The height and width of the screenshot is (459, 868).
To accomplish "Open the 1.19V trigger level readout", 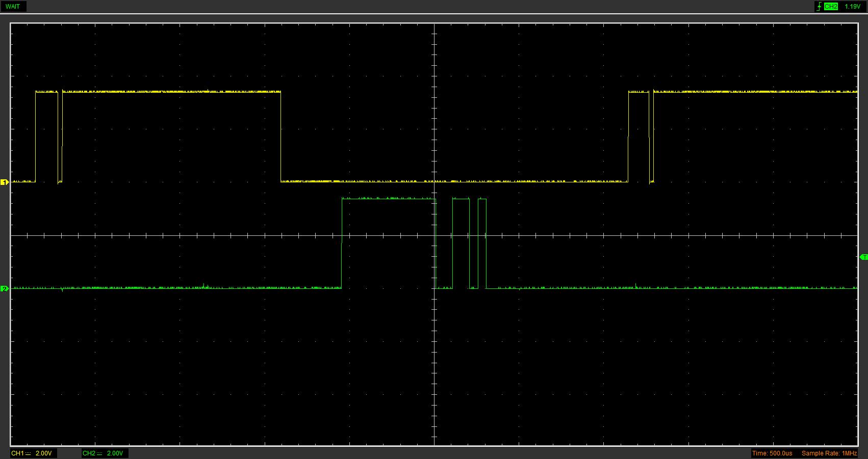I will pos(852,7).
